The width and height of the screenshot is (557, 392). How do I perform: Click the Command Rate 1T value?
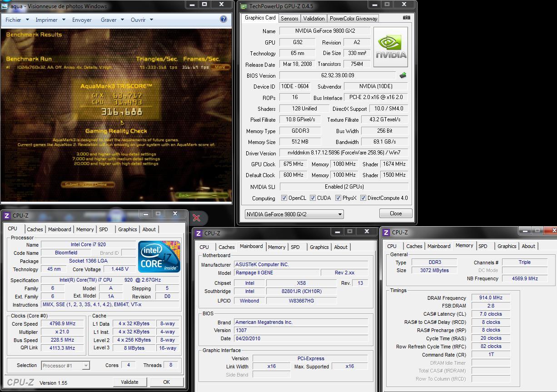[491, 354]
